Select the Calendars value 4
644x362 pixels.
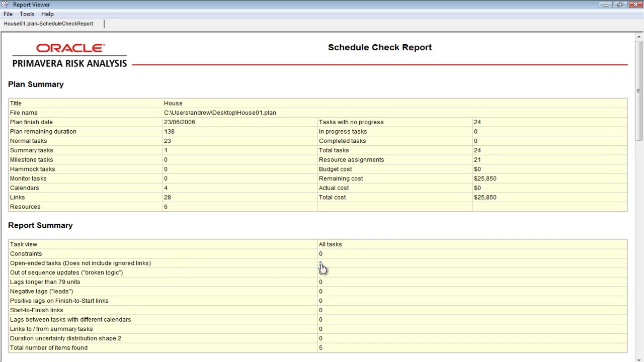pos(166,188)
